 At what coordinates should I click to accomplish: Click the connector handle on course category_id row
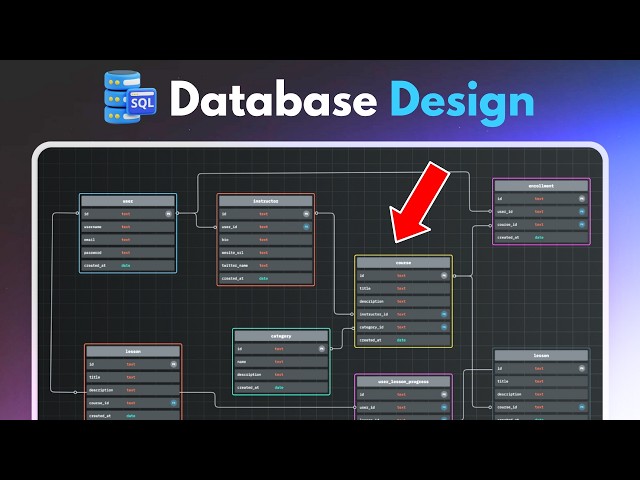tap(353, 328)
